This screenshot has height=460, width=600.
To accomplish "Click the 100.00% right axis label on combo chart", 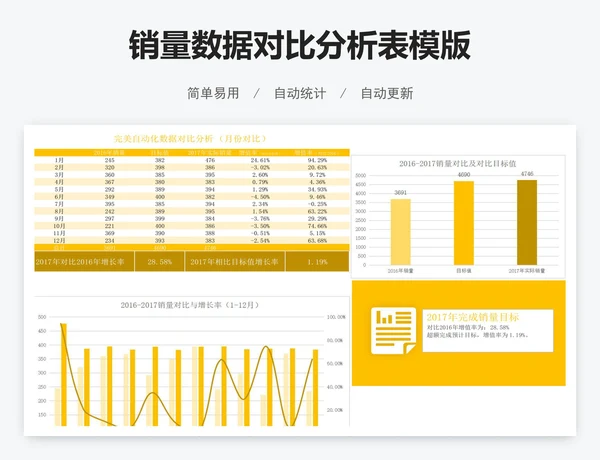I will coord(336,317).
